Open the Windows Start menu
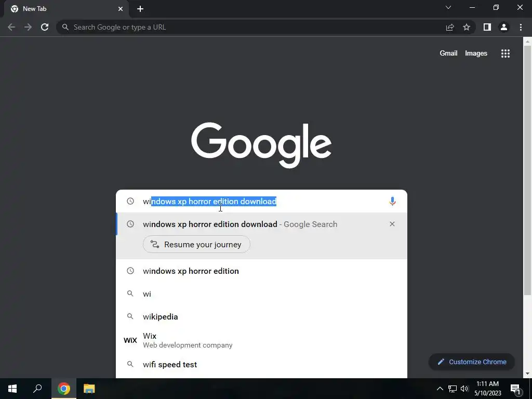 [x=12, y=389]
